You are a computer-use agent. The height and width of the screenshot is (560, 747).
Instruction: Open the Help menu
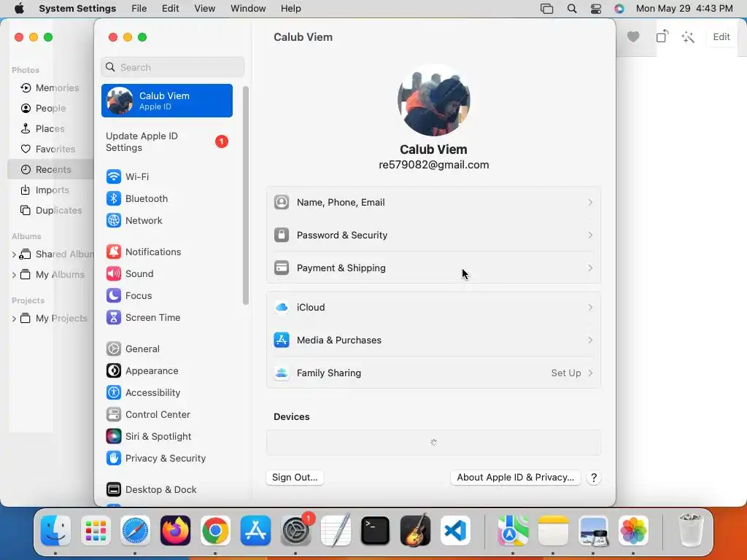(x=290, y=9)
